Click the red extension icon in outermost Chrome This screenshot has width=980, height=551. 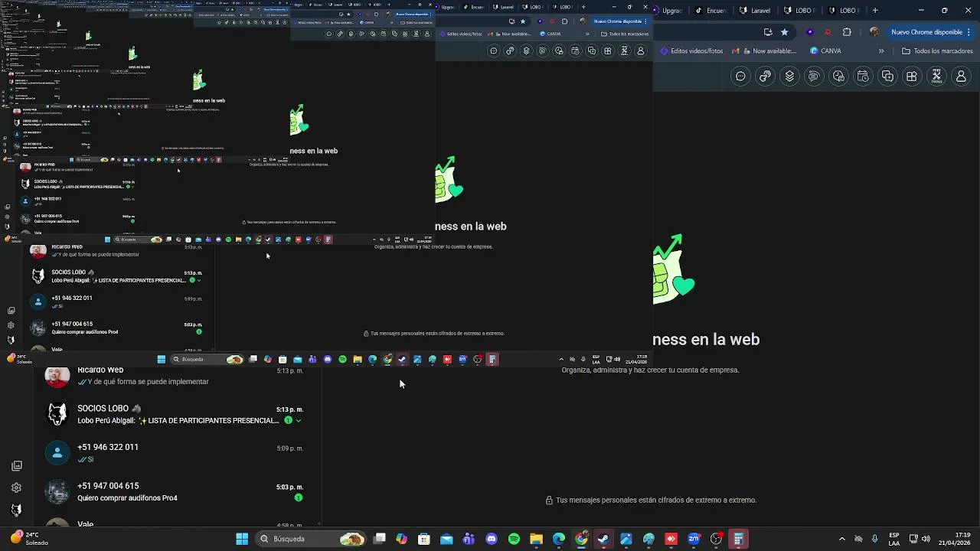point(828,32)
